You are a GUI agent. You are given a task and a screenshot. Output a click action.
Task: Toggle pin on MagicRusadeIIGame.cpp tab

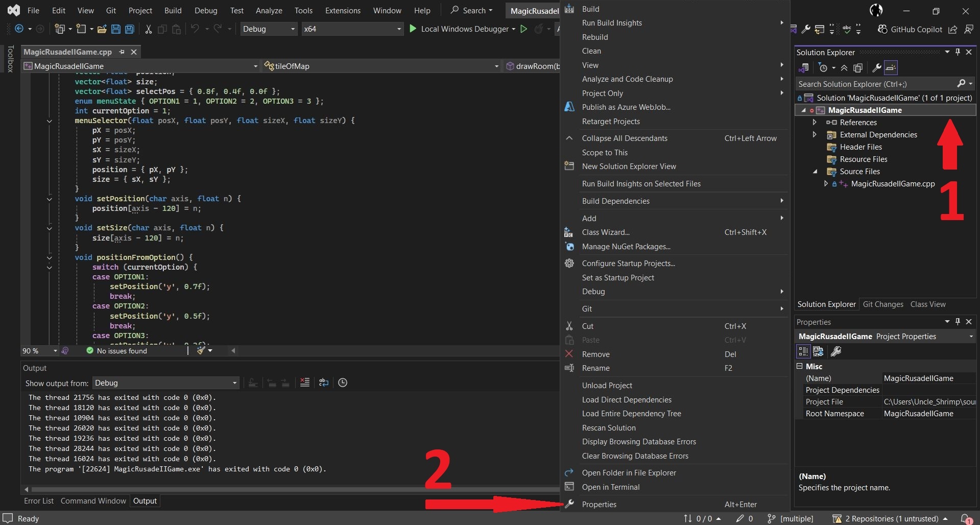click(122, 52)
